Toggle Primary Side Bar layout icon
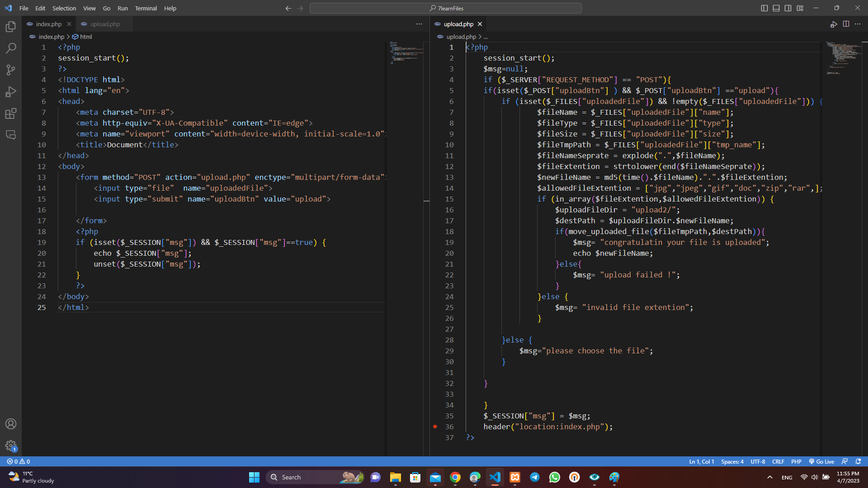Viewport: 868px width, 488px height. click(764, 8)
